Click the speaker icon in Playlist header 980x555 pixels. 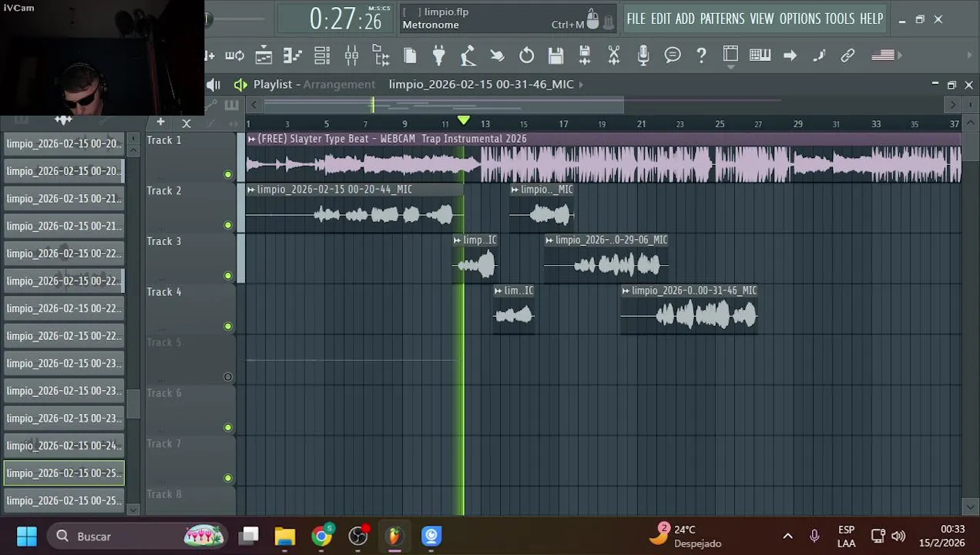(241, 85)
